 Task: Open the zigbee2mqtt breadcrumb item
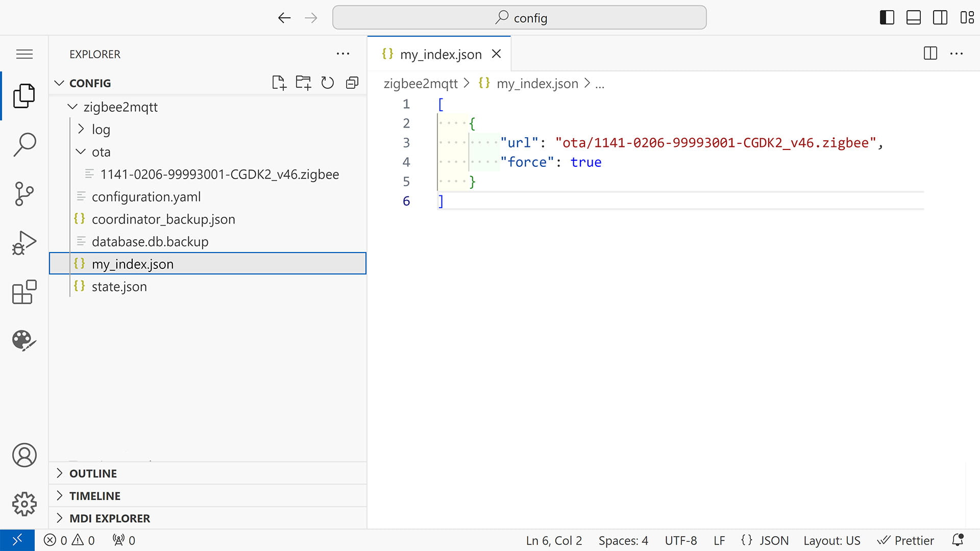coord(421,83)
